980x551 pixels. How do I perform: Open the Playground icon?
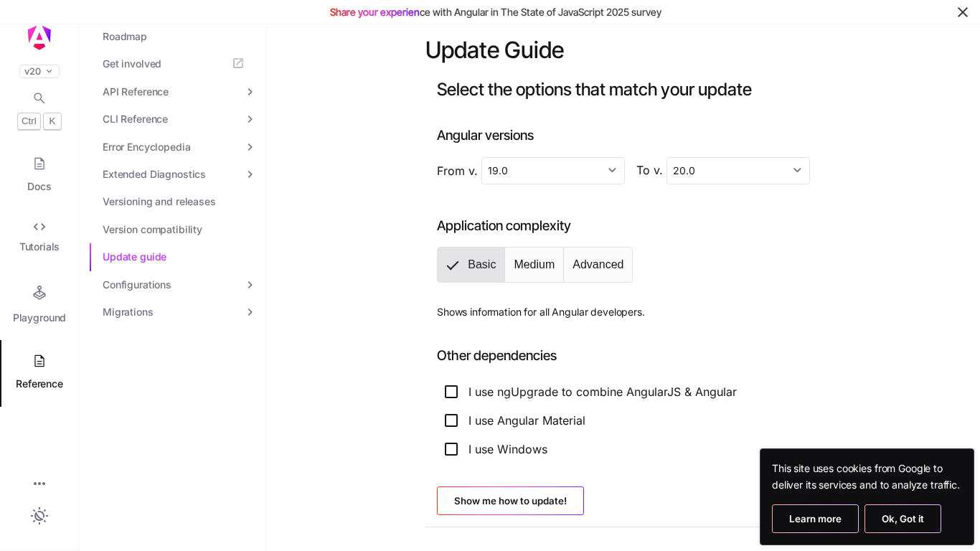[x=39, y=293]
